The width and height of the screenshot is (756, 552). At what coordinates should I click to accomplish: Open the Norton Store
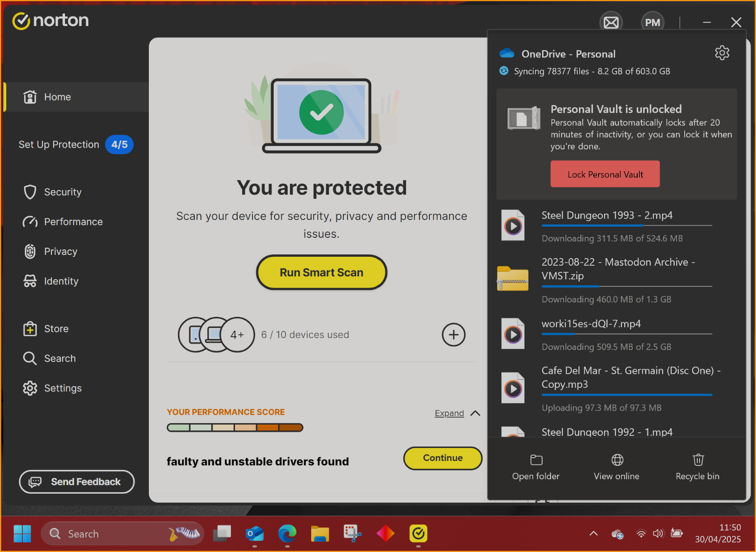[46, 329]
